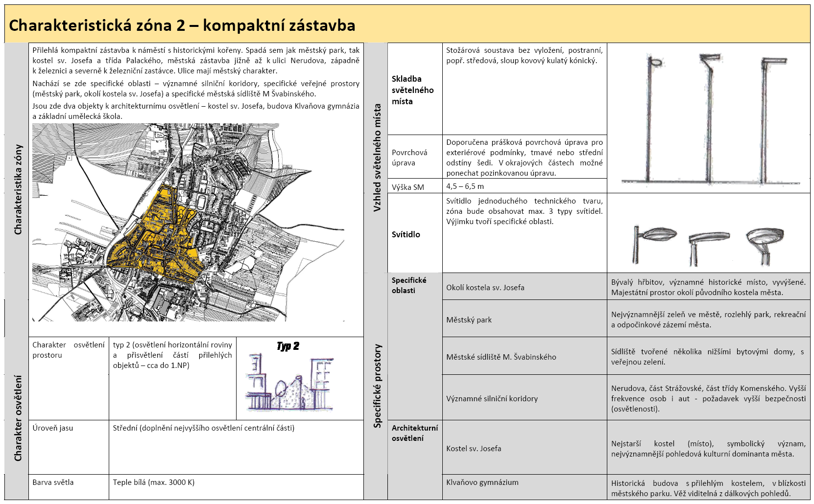Screen dimensions: 814x504
Task: Click the value '4,5 – 6,5 m'
Action: tap(465, 186)
